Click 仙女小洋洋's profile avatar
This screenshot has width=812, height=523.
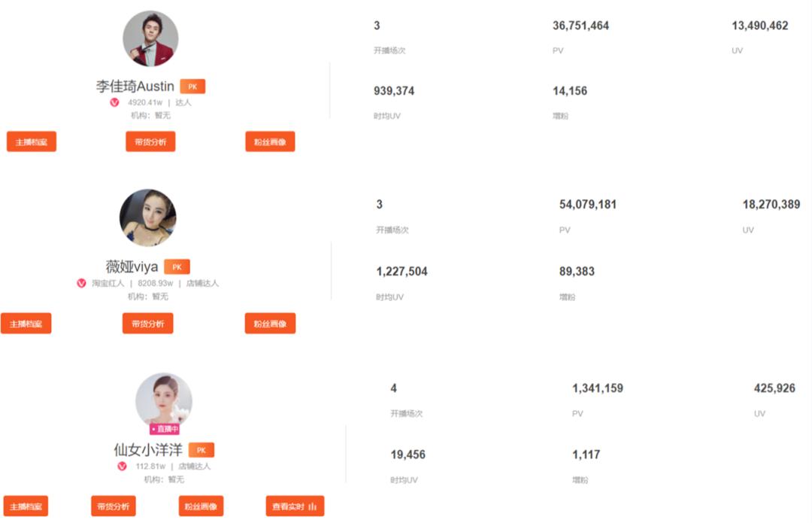point(164,400)
